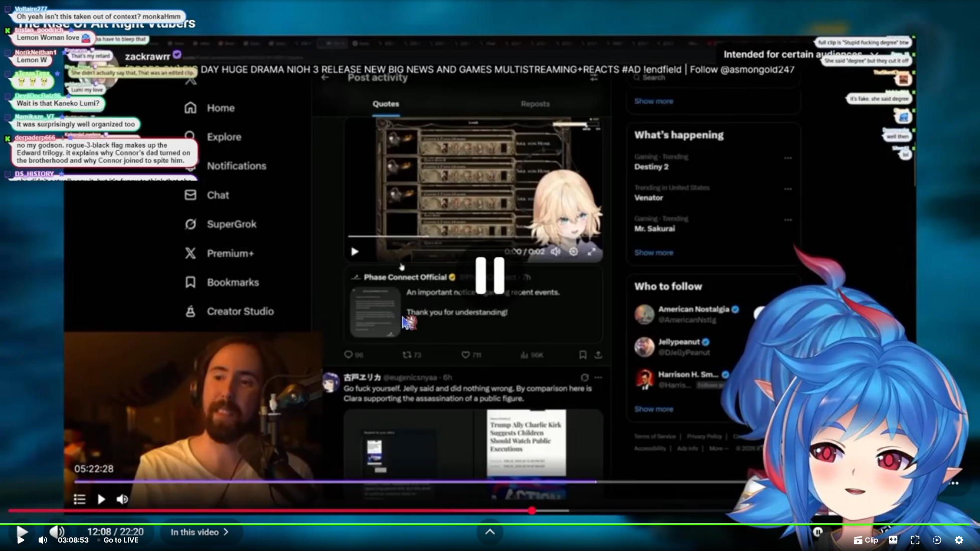The width and height of the screenshot is (980, 551).
Task: Click the X Search field
Action: (714, 78)
